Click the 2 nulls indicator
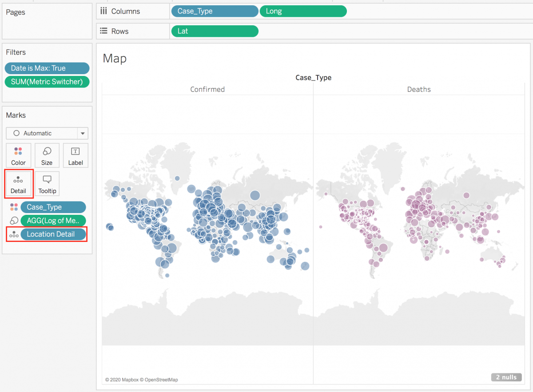This screenshot has width=533, height=392. point(506,377)
